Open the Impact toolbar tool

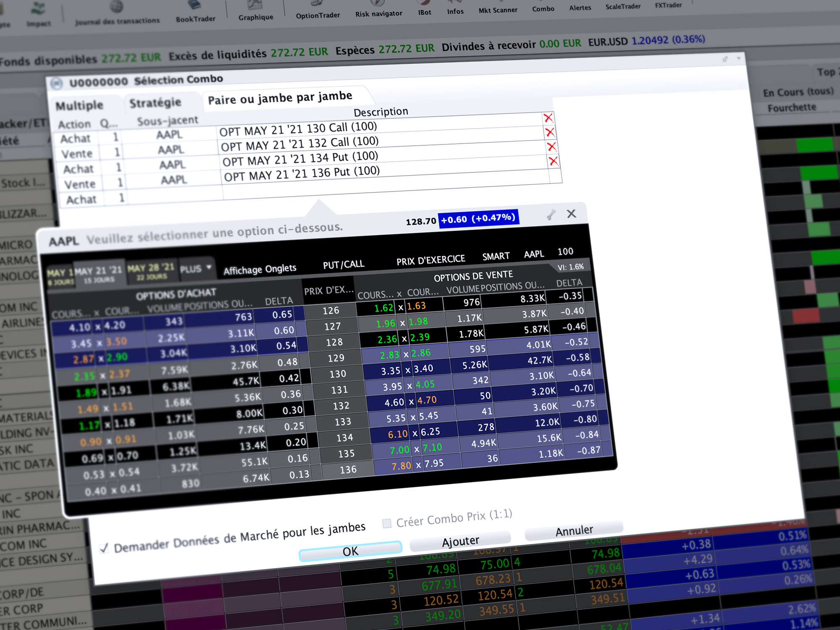click(38, 16)
